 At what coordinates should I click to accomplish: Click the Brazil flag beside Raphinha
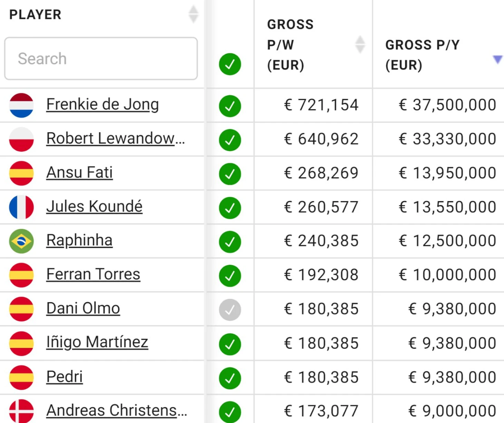(21, 241)
